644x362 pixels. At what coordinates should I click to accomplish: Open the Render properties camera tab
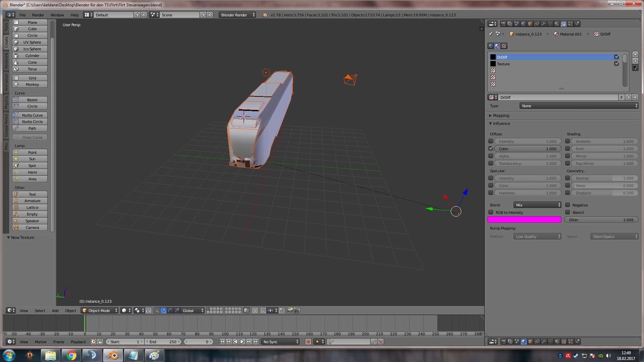tap(503, 24)
